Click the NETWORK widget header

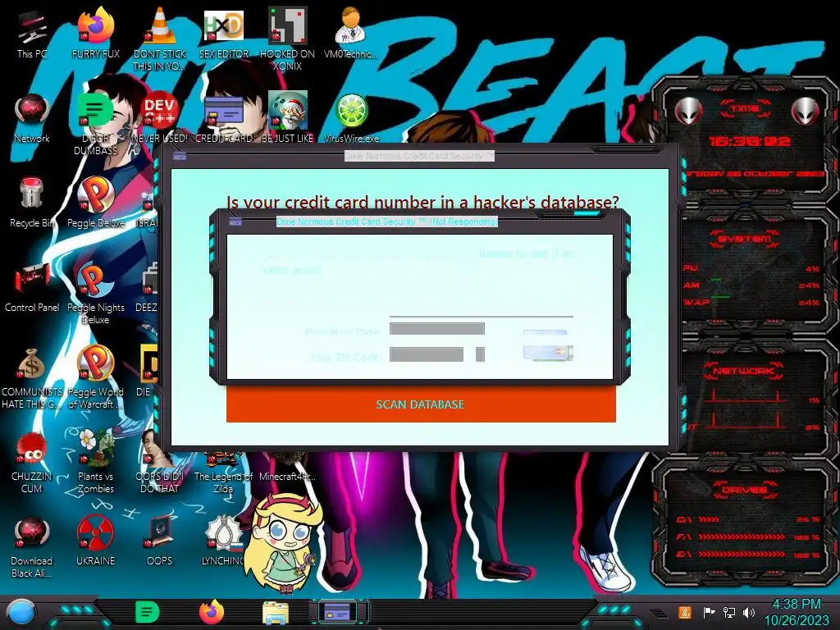tap(745, 371)
